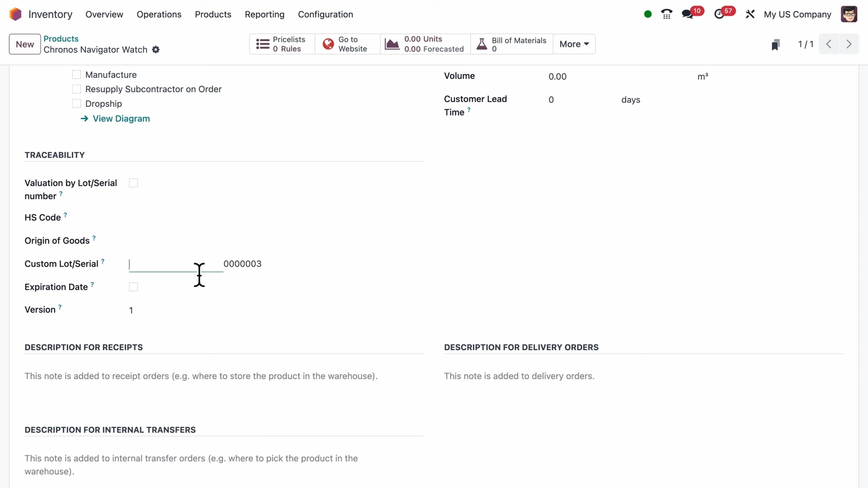Click the gear icon beside Chronos Navigator Watch
The image size is (868, 488).
coord(156,50)
